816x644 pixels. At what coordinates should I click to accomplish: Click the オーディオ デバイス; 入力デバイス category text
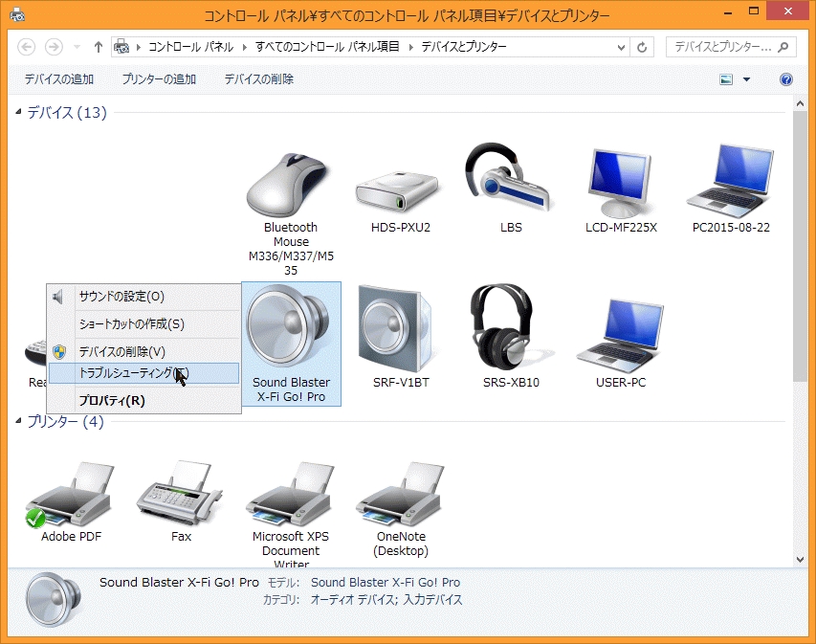(x=386, y=600)
